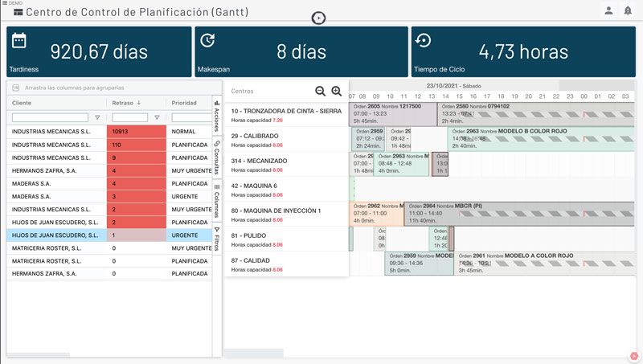643x364 pixels.
Task: Expand the Columnas side panel
Action: pos(217,200)
